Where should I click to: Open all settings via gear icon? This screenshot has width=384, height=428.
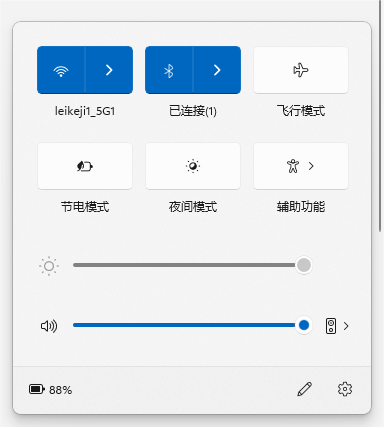pos(345,389)
